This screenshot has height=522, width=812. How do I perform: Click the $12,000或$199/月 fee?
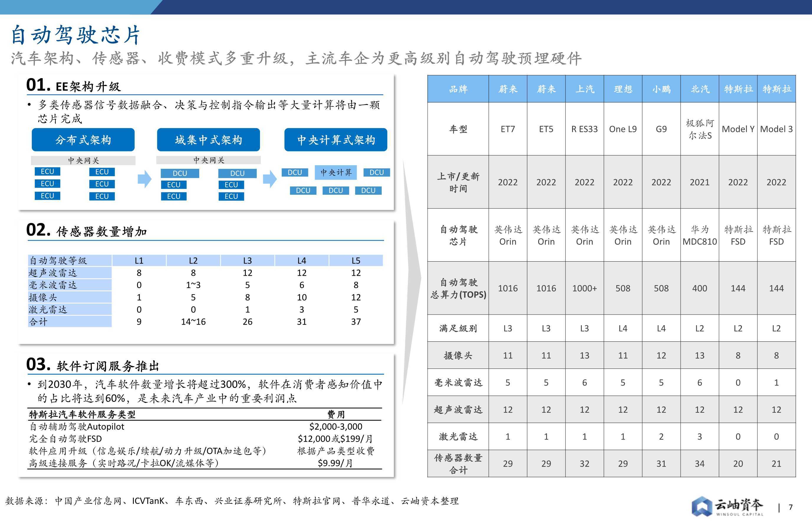(335, 439)
